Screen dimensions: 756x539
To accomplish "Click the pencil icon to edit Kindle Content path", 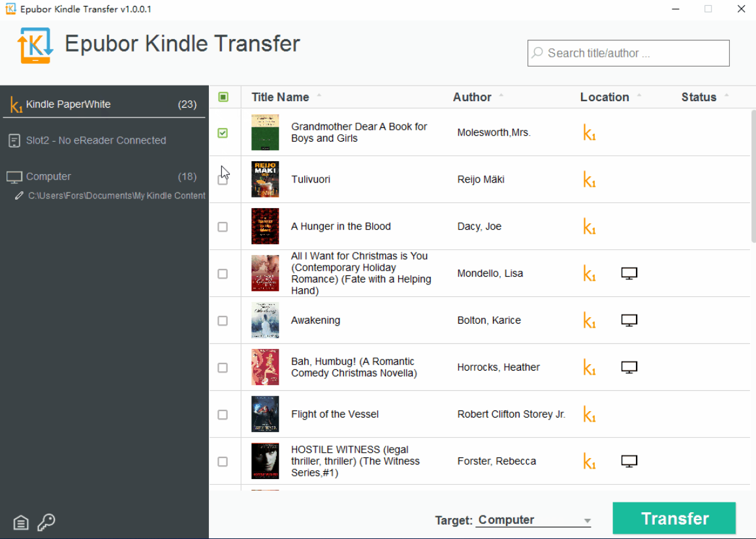I will (19, 195).
